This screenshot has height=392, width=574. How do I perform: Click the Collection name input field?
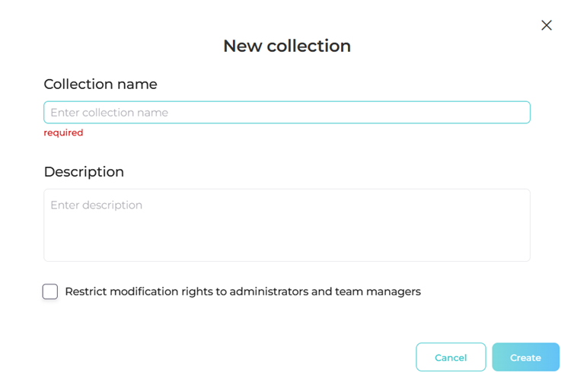(286, 113)
